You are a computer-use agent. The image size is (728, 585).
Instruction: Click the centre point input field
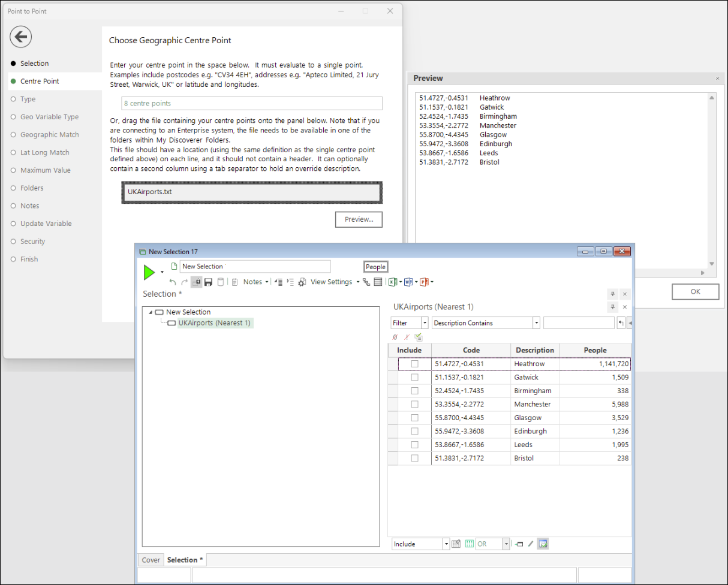click(x=251, y=104)
